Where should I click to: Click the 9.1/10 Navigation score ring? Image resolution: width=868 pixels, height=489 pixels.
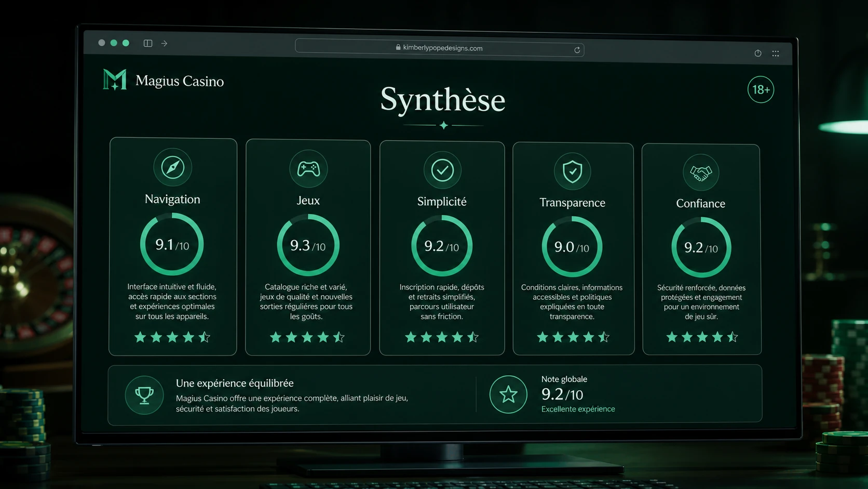click(x=172, y=244)
